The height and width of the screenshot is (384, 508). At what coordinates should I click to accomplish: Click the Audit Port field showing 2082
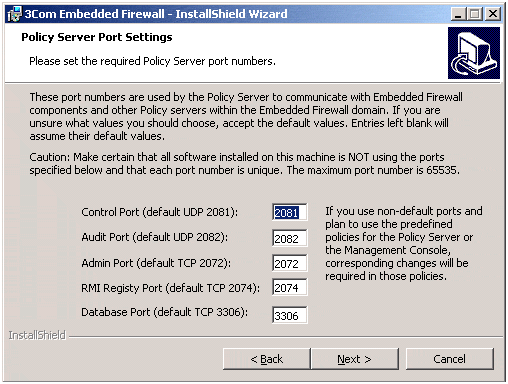290,238
